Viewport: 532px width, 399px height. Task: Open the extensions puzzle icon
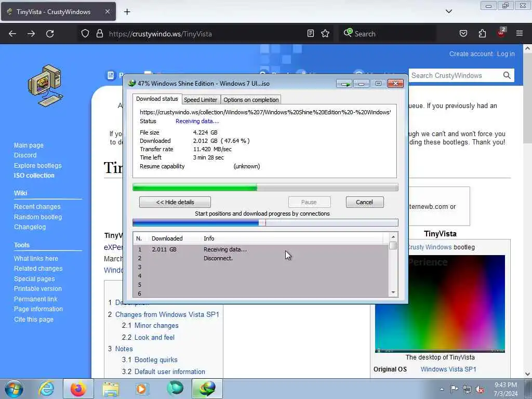pyautogui.click(x=482, y=34)
